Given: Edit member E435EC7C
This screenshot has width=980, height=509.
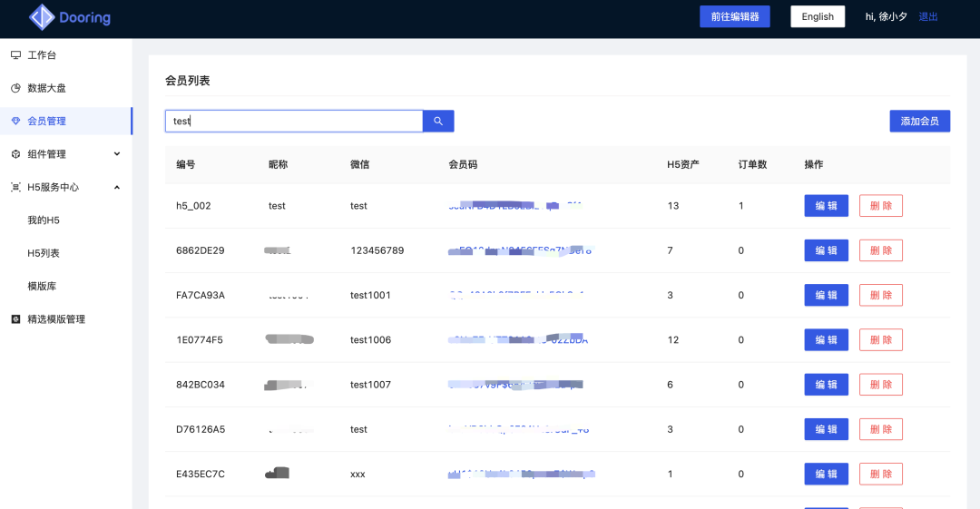Looking at the screenshot, I should (x=827, y=474).
